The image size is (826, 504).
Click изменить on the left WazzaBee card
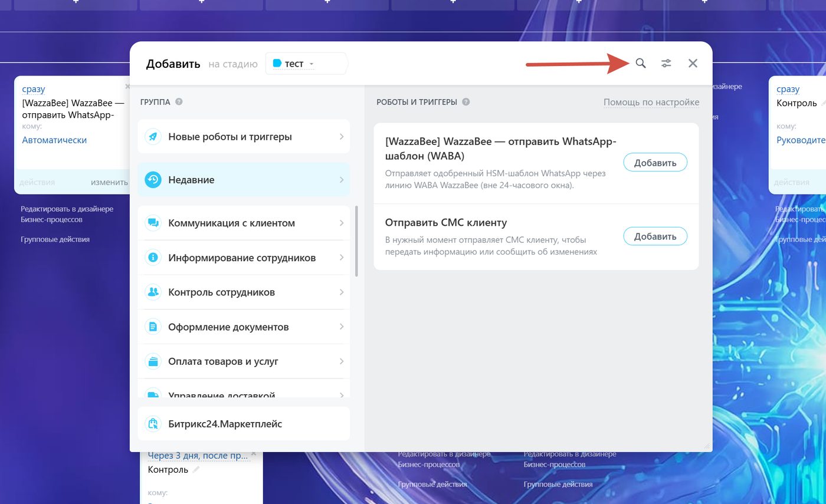(x=109, y=182)
